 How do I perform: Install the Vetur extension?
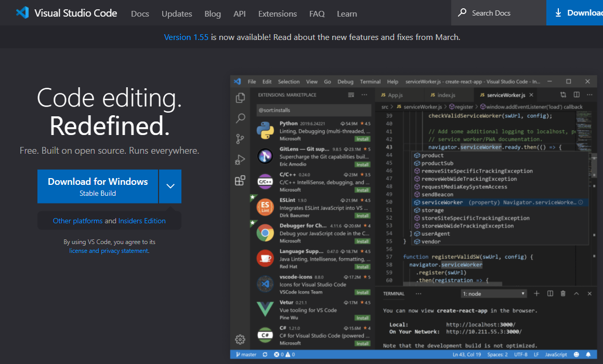pos(362,318)
